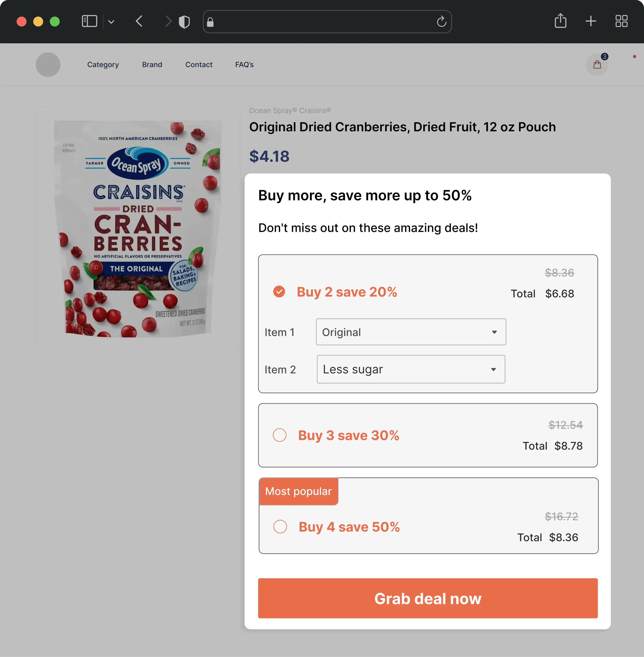The width and height of the screenshot is (644, 657).
Task: Select the Buy 2 save 20% option
Action: [x=279, y=292]
